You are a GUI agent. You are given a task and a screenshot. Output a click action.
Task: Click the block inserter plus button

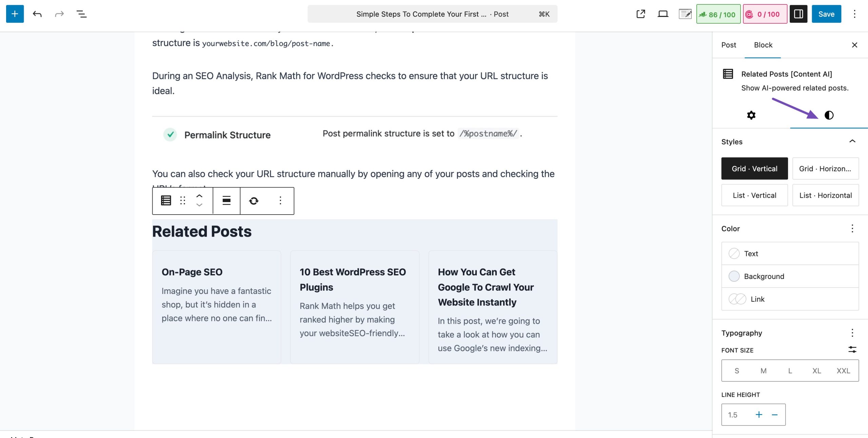click(x=15, y=14)
